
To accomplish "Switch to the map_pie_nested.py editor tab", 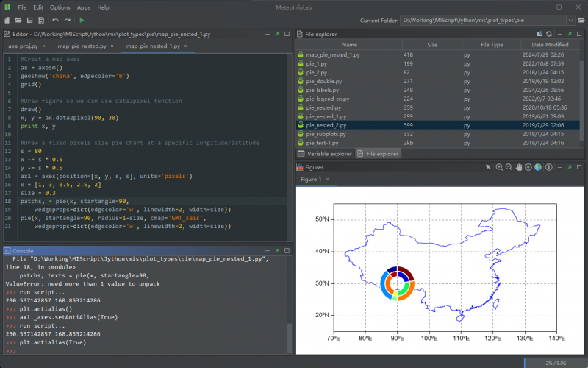I will (82, 46).
